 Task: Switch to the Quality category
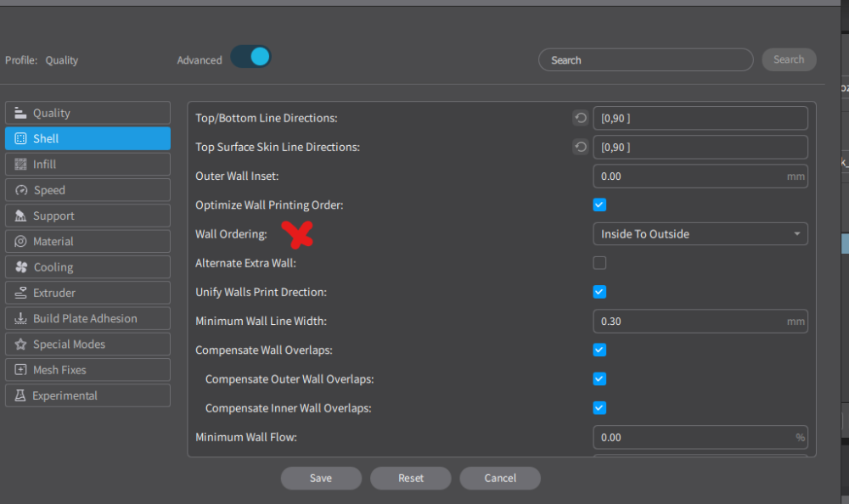pyautogui.click(x=87, y=113)
